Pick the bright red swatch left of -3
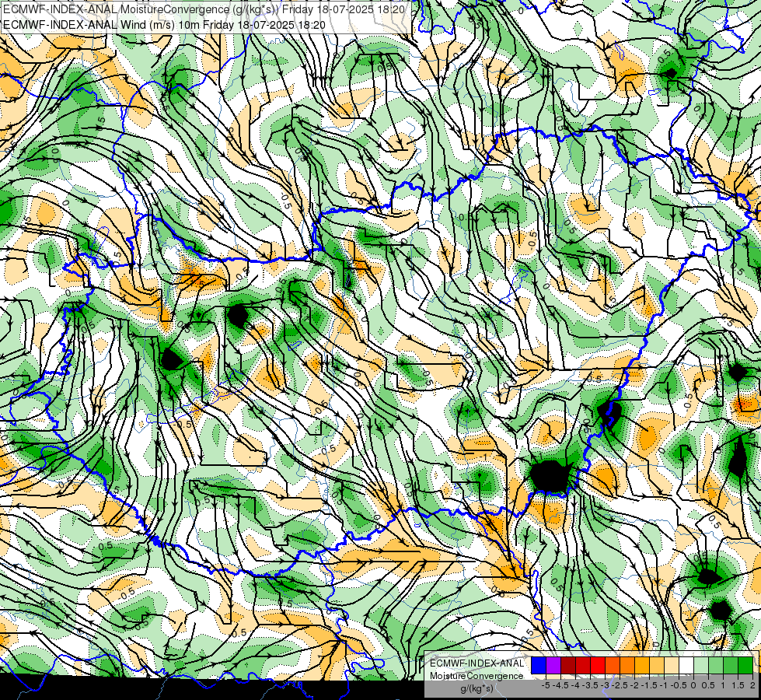Viewport: 761px width, 700px height. (x=598, y=665)
